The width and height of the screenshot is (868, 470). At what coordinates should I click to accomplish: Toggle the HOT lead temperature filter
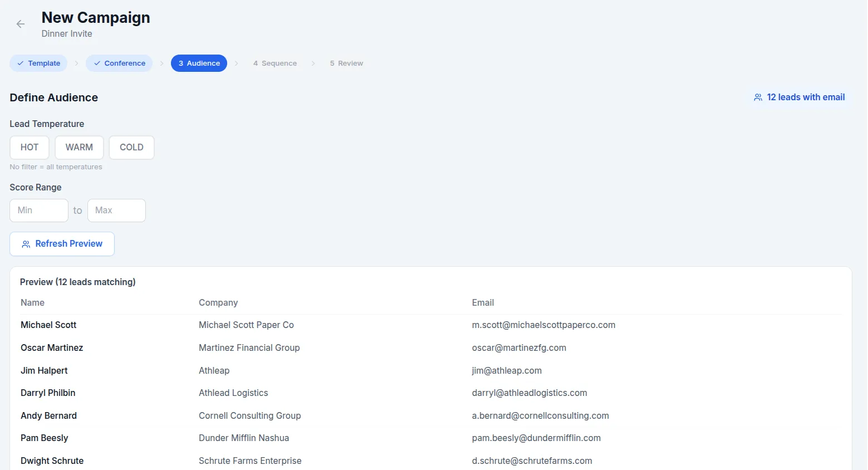click(30, 148)
